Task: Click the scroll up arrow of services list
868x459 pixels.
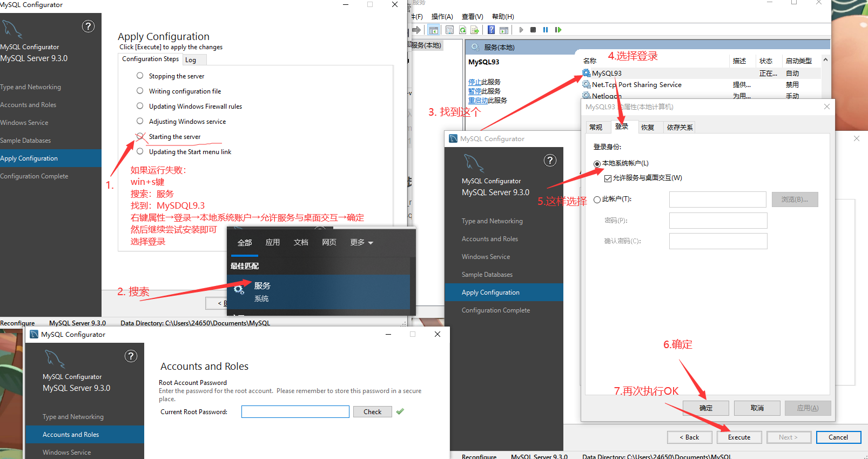Action: (x=825, y=59)
